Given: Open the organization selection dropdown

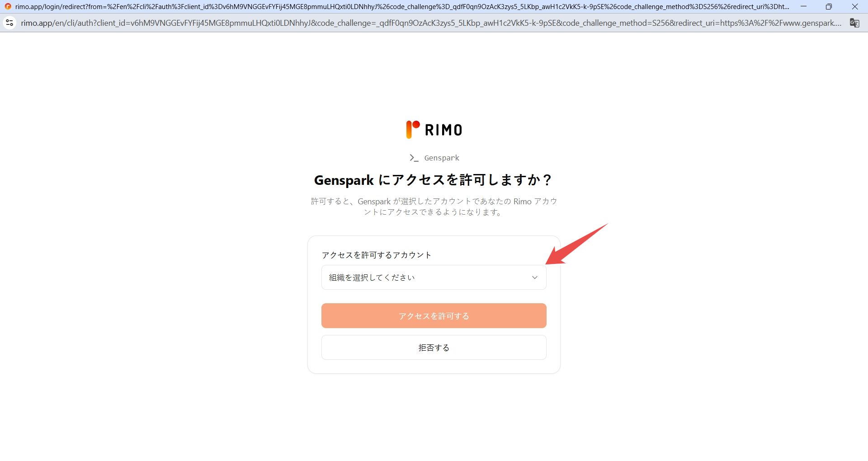Looking at the screenshot, I should (434, 277).
